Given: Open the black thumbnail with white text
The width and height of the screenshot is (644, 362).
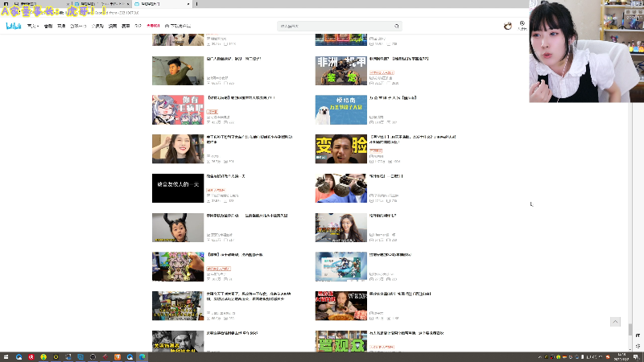Looking at the screenshot, I should 178,188.
